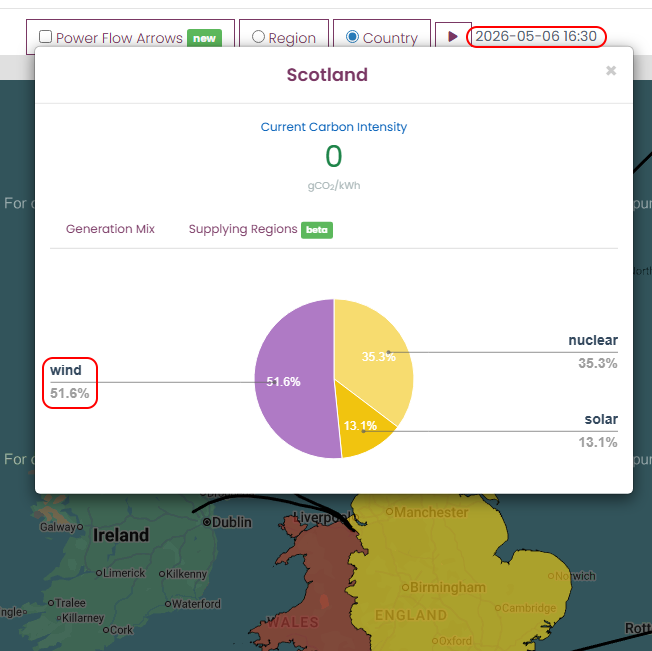Click the gCO2/kWh unit label

(333, 185)
